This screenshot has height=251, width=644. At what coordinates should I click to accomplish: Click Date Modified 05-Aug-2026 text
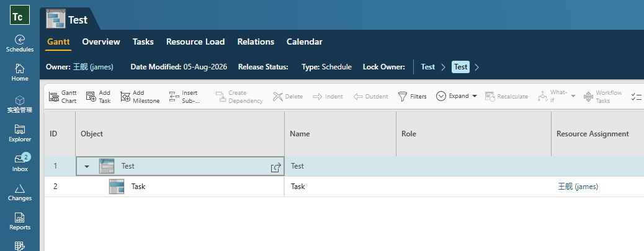(179, 67)
